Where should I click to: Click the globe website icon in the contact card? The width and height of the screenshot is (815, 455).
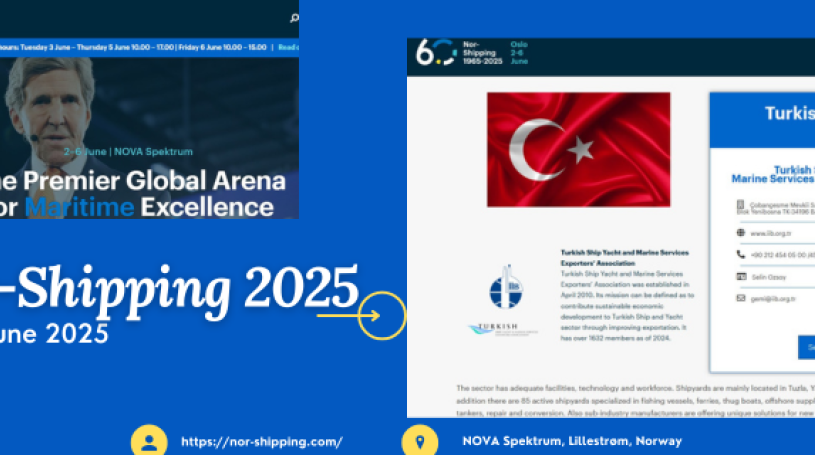coord(741,232)
